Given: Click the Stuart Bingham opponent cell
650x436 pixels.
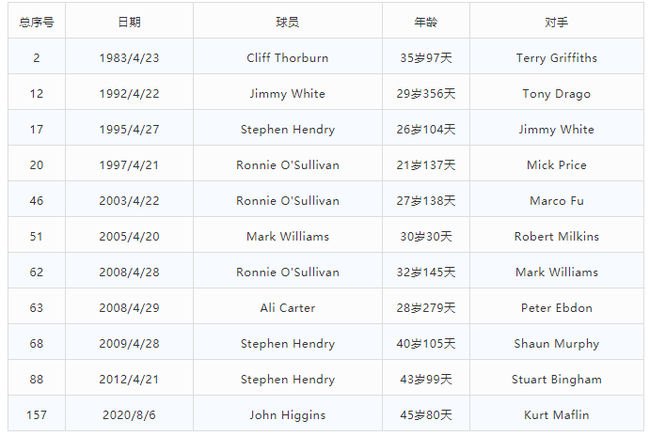Looking at the screenshot, I should pos(557,379).
